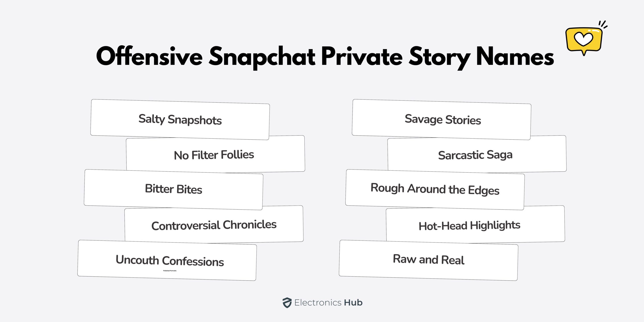
Task: Pick the Rough Around the Edges card
Action: click(x=435, y=189)
